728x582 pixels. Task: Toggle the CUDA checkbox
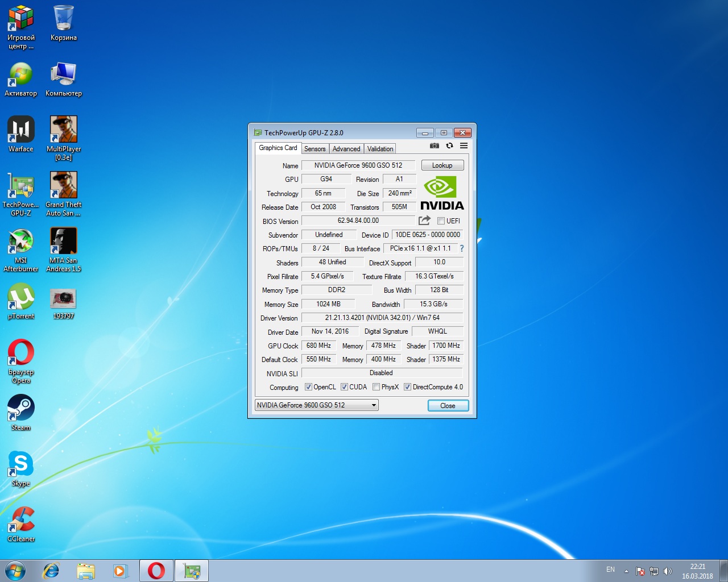pyautogui.click(x=344, y=387)
